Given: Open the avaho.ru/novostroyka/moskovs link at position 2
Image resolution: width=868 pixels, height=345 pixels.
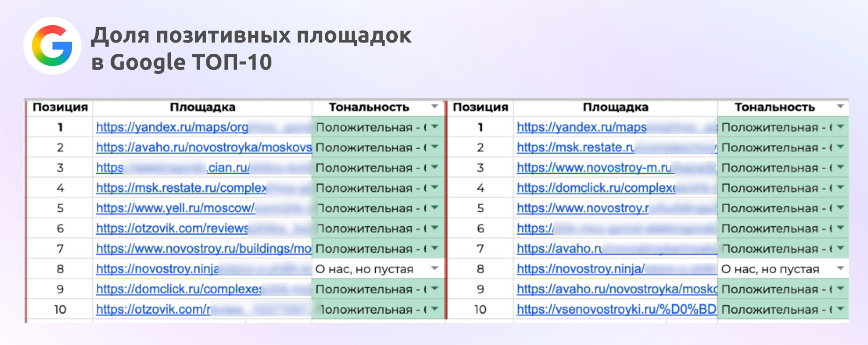Looking at the screenshot, I should [x=204, y=147].
